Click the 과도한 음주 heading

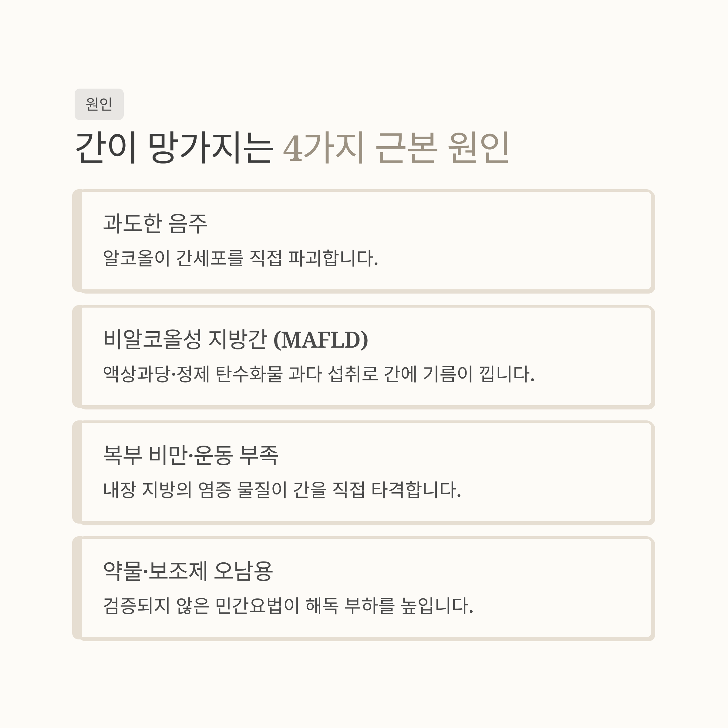point(155,224)
